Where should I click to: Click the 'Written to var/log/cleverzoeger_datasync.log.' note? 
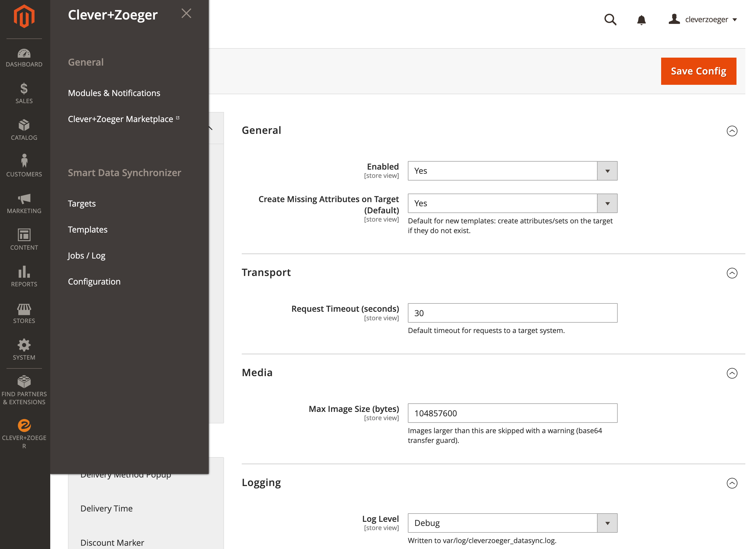tap(482, 540)
